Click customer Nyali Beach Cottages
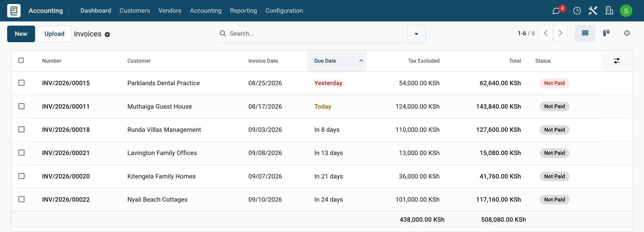Screen dimensions: 644x232 tap(157, 199)
